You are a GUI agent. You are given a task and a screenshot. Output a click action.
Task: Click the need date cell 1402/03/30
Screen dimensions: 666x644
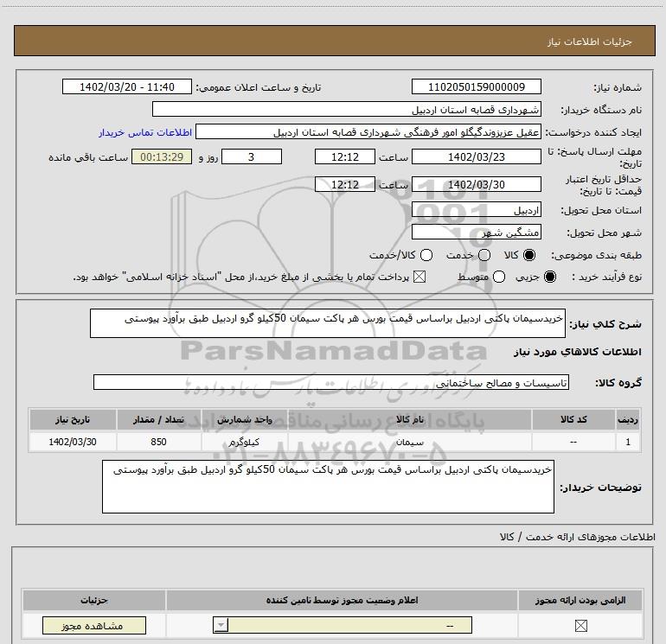click(x=73, y=442)
